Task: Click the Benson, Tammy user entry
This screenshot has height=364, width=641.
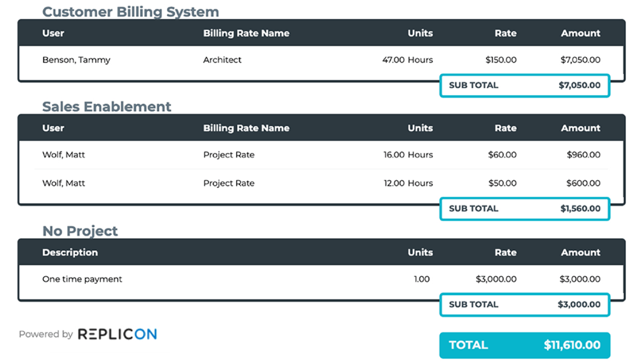Action: 76,60
